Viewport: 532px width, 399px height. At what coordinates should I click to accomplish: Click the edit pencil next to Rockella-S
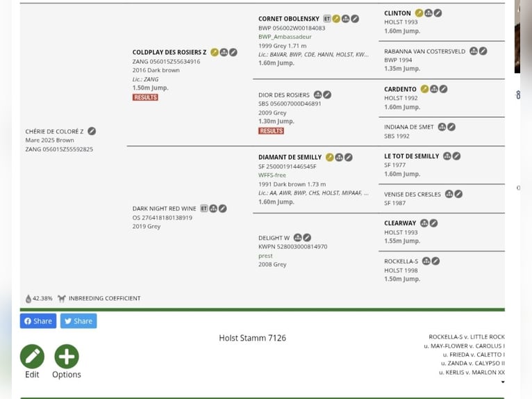click(x=435, y=261)
